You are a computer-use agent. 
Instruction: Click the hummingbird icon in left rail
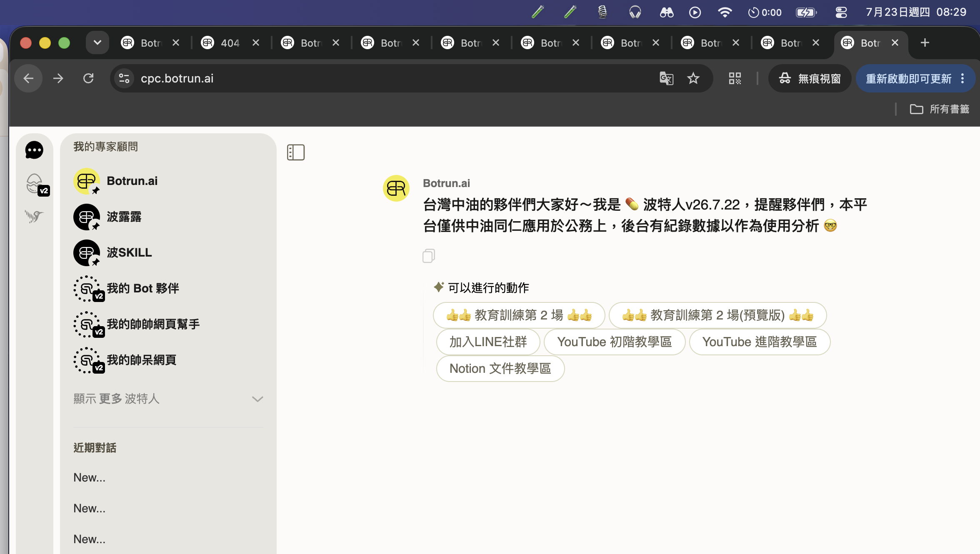coord(34,216)
